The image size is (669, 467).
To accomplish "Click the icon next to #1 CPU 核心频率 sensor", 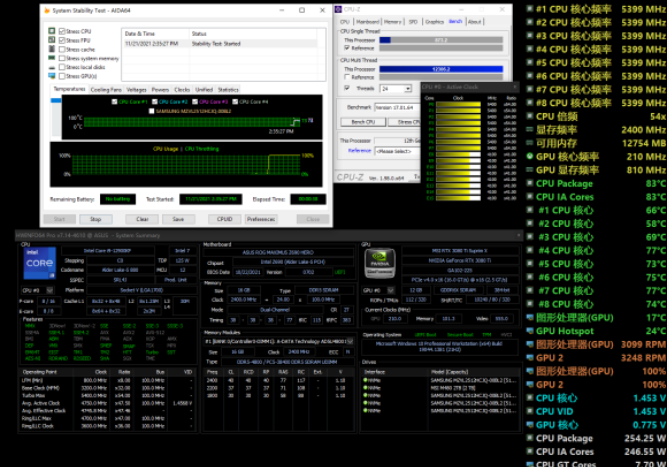I will tap(530, 9).
